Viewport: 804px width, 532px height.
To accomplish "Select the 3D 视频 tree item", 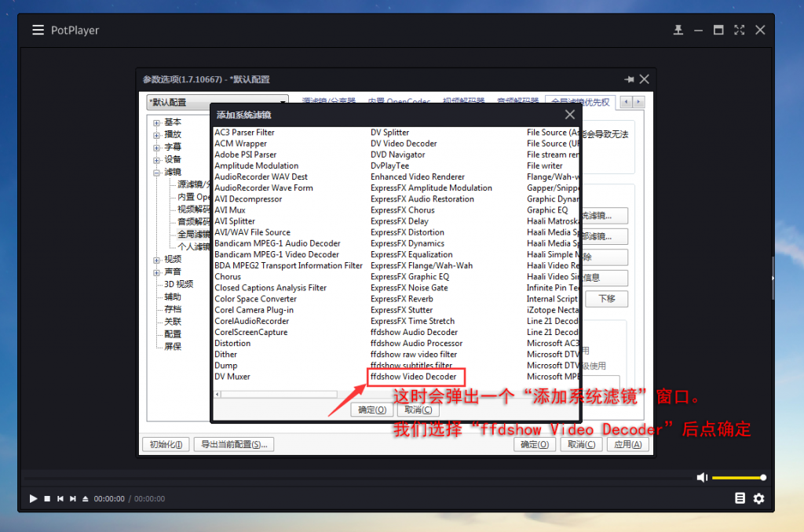I will tap(178, 284).
